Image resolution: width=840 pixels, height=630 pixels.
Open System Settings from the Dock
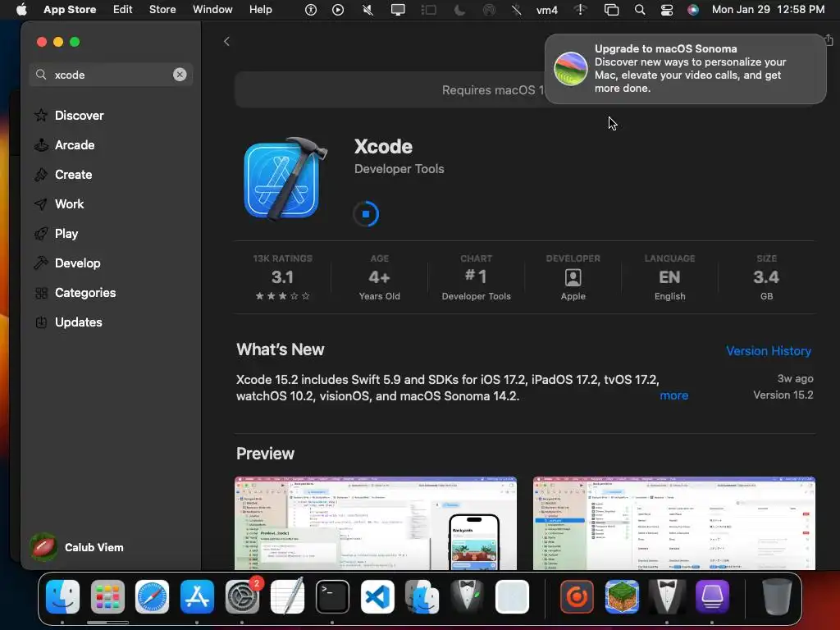pyautogui.click(x=242, y=596)
